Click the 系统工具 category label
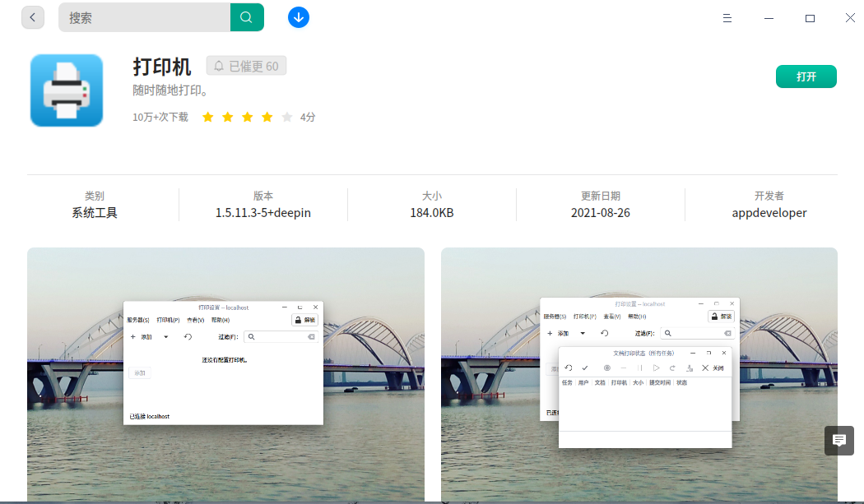This screenshot has height=504, width=864. tap(94, 212)
